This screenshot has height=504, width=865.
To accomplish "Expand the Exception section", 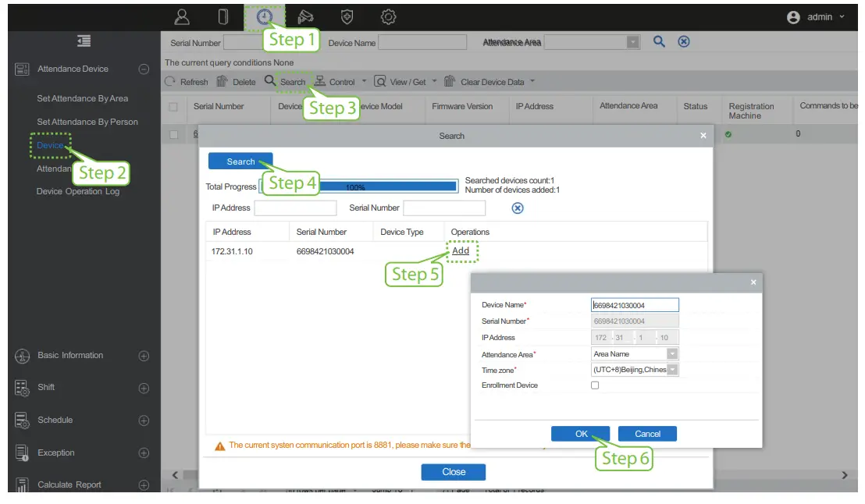I will 144,453.
